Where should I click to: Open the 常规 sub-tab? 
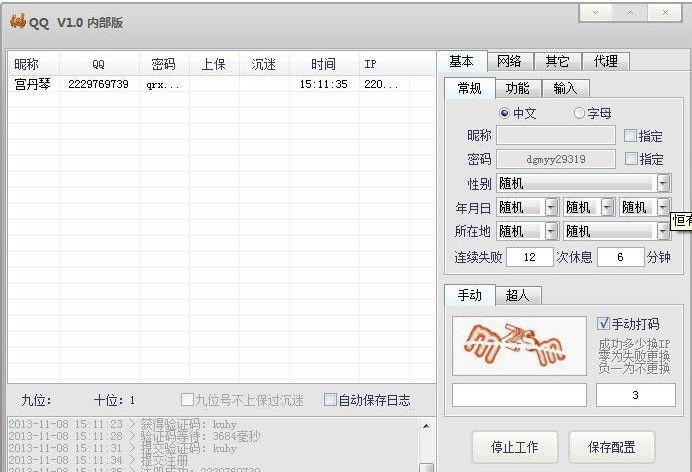(x=470, y=88)
